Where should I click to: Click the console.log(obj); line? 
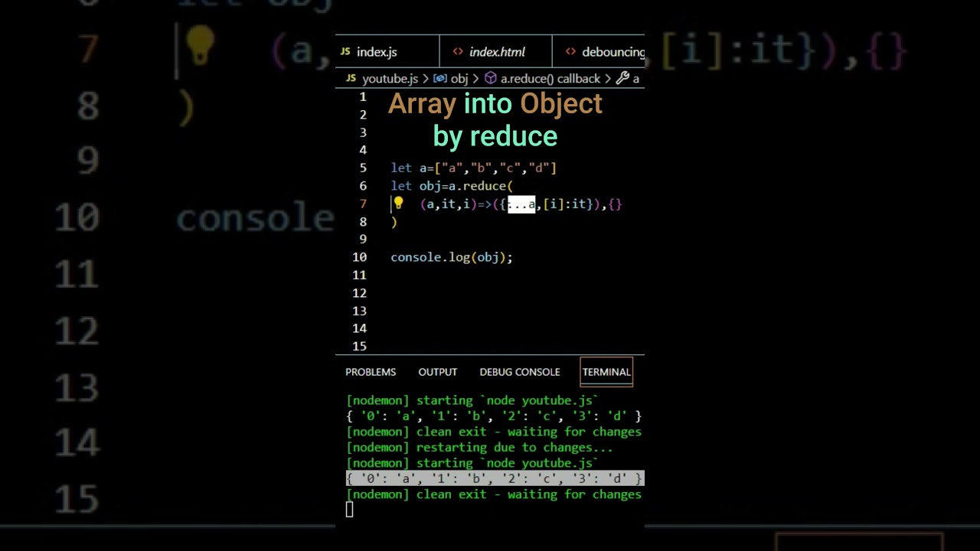coord(452,257)
